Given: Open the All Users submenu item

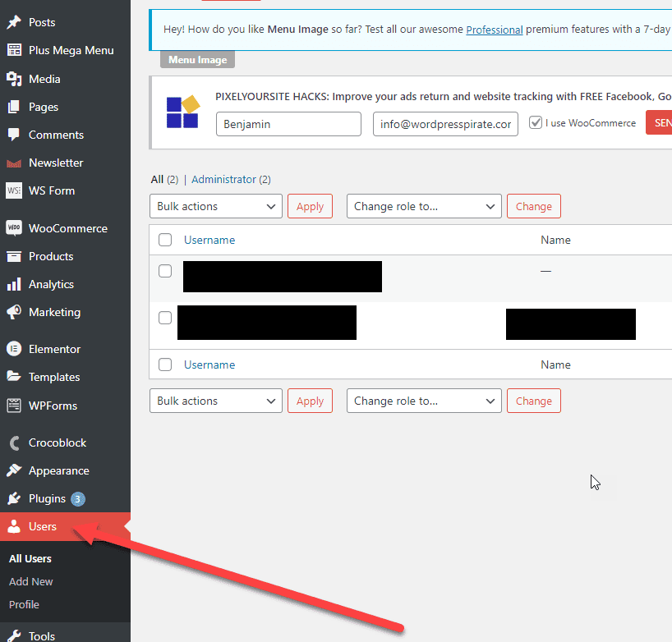Looking at the screenshot, I should [30, 558].
